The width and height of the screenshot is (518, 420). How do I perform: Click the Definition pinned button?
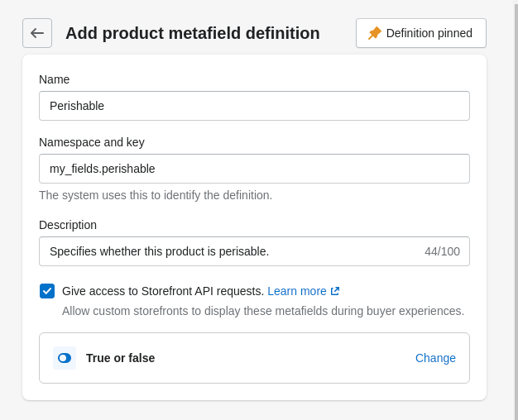point(421,33)
